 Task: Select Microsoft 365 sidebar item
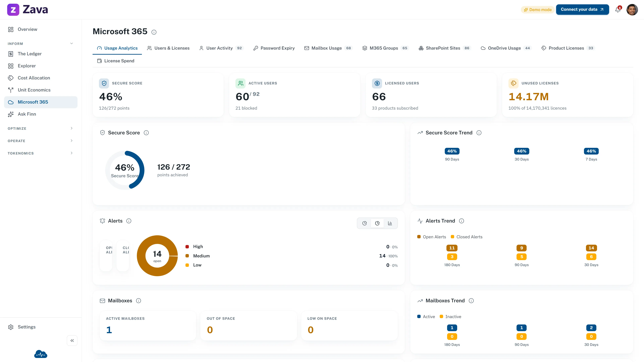point(41,102)
